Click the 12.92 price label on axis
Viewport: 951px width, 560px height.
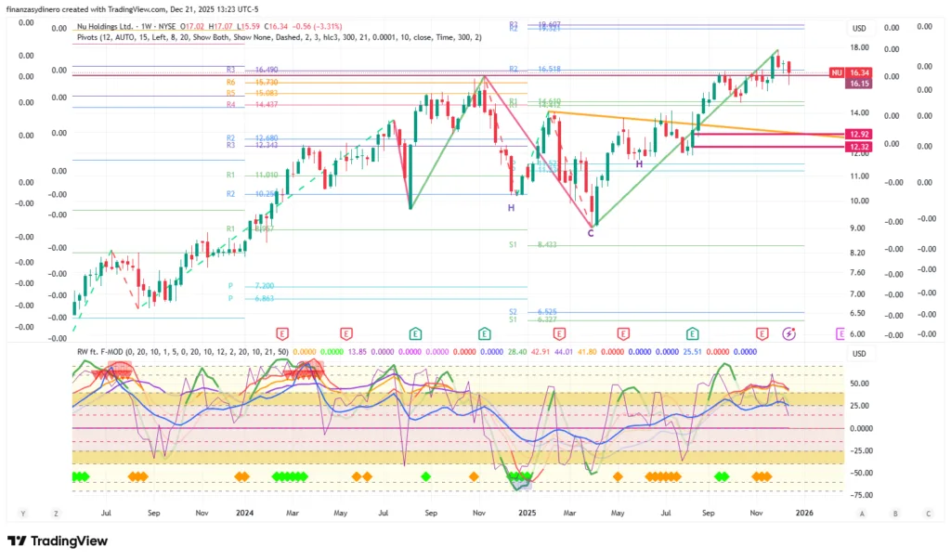coord(857,135)
